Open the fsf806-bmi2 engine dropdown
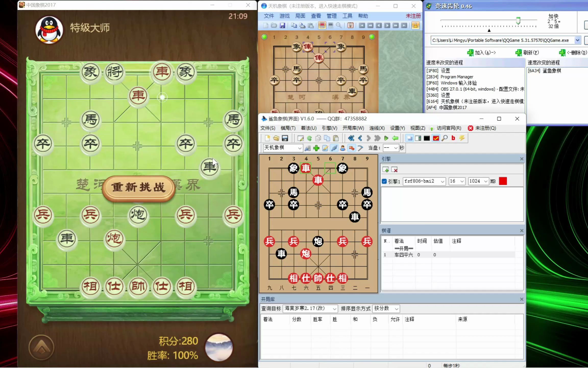 click(x=424, y=181)
